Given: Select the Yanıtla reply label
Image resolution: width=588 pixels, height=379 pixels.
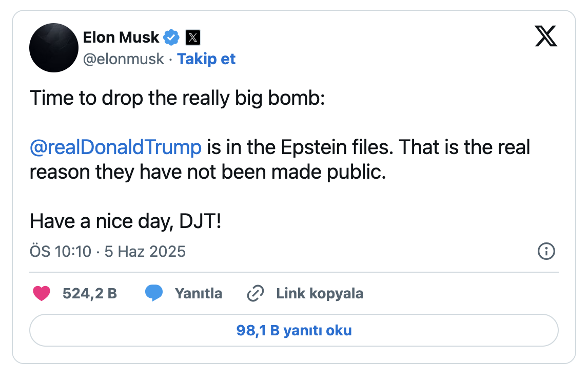Looking at the screenshot, I should tap(198, 294).
